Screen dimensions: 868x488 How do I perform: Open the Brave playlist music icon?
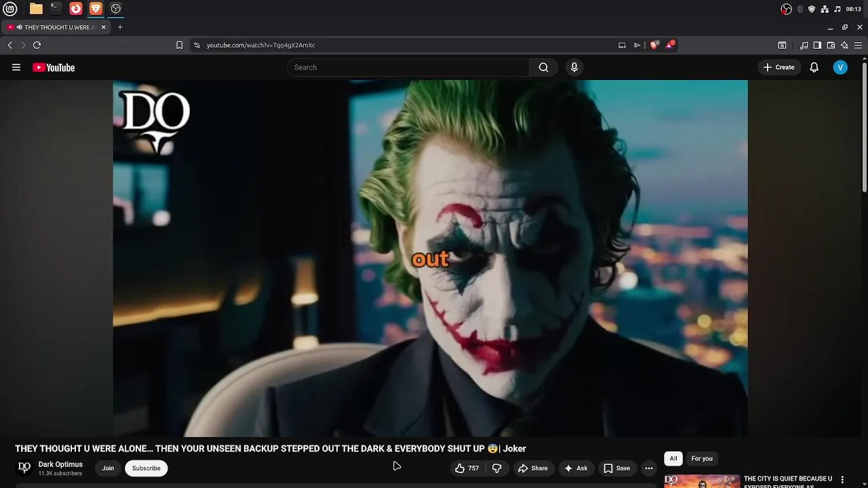[x=804, y=45]
